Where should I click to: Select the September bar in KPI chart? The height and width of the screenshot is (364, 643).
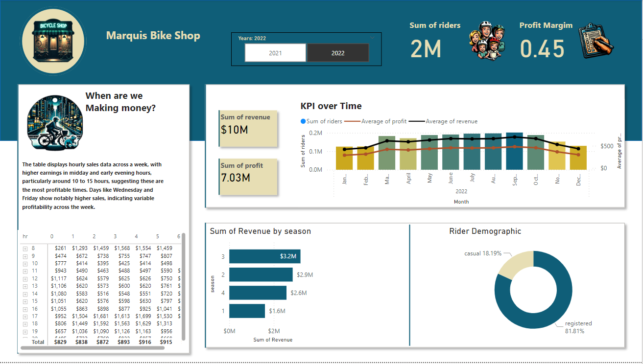[514, 151]
